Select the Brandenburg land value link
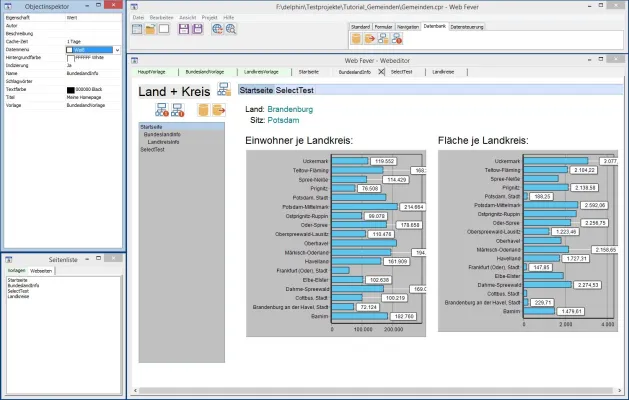This screenshot has height=400, width=629. (x=290, y=108)
